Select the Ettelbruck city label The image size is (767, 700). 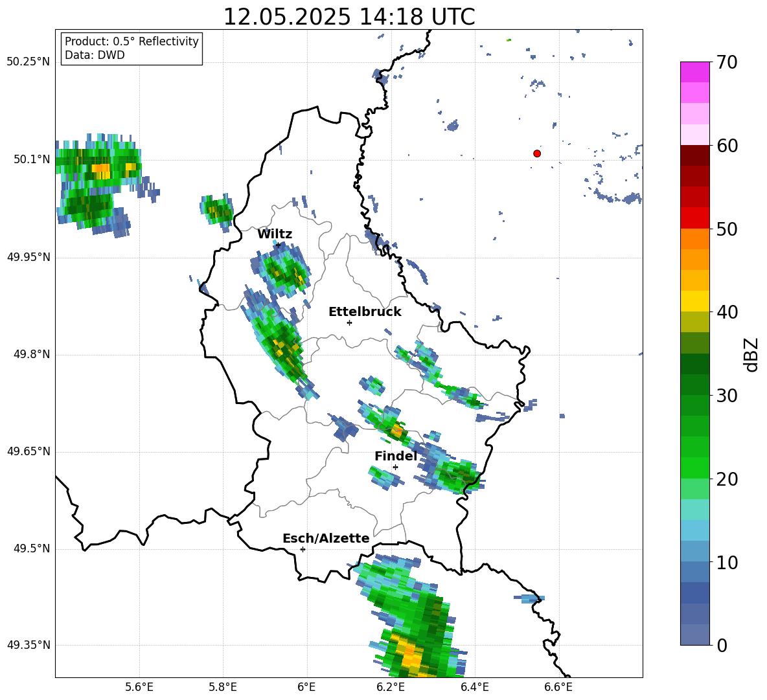[x=365, y=312]
